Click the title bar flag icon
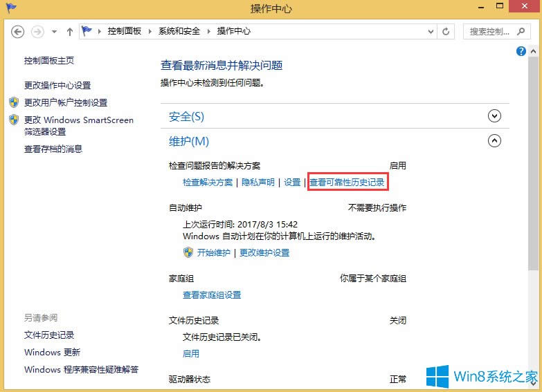 point(10,8)
